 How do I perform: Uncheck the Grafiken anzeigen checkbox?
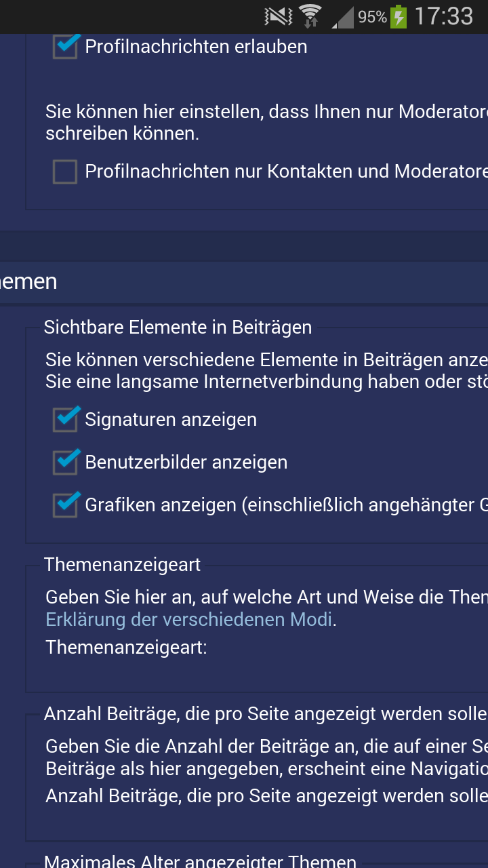[x=65, y=505]
